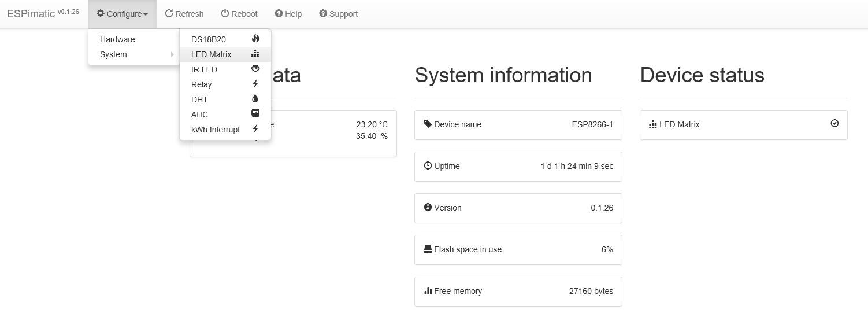
Task: Click the LED Matrix grid icon in submenu
Action: [255, 54]
